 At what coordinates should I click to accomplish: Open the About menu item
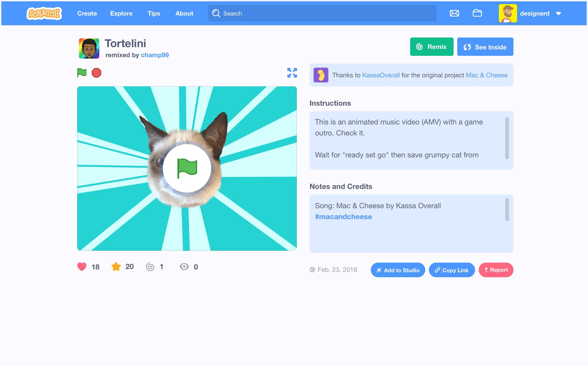[184, 13]
